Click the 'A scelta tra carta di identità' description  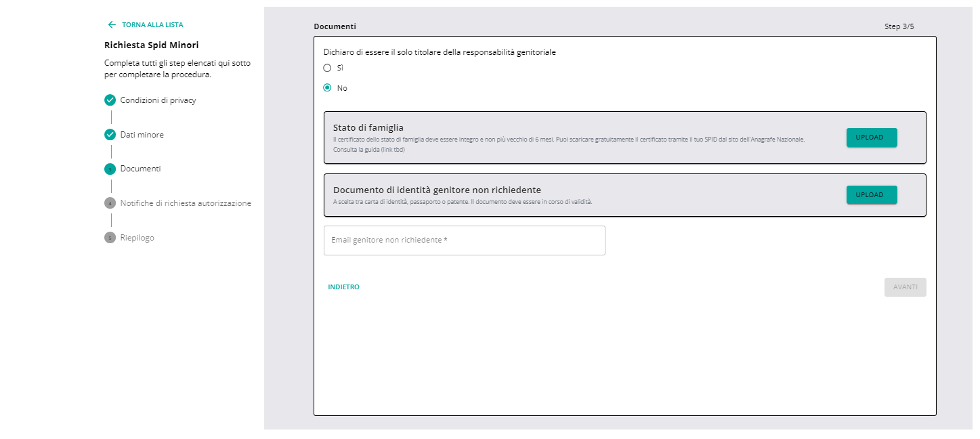pos(463,202)
